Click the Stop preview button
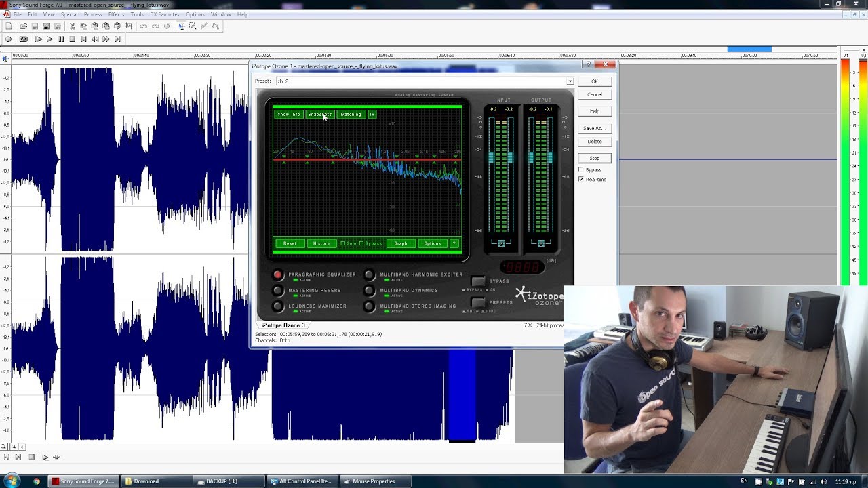The width and height of the screenshot is (868, 488). pyautogui.click(x=595, y=158)
